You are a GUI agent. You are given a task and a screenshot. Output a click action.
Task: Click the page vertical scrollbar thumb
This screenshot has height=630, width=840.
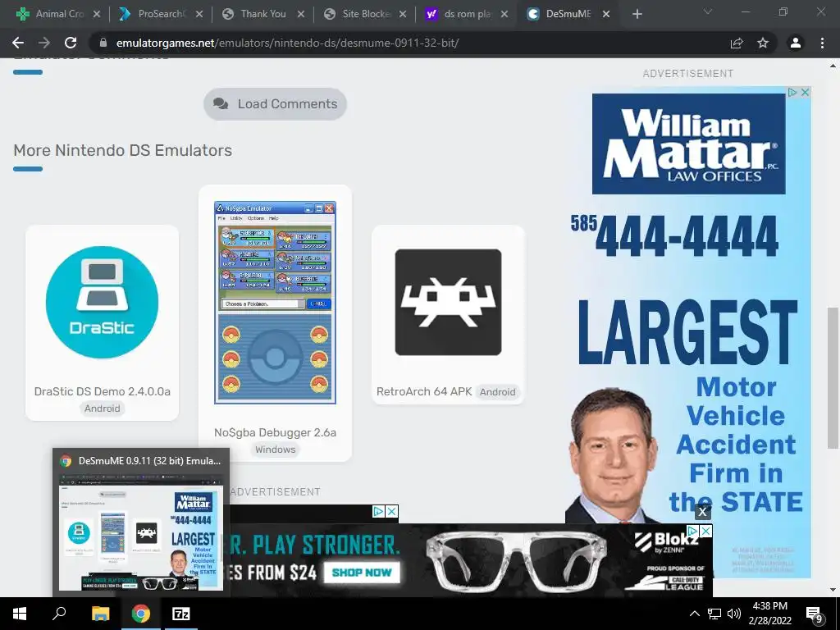pos(833,377)
